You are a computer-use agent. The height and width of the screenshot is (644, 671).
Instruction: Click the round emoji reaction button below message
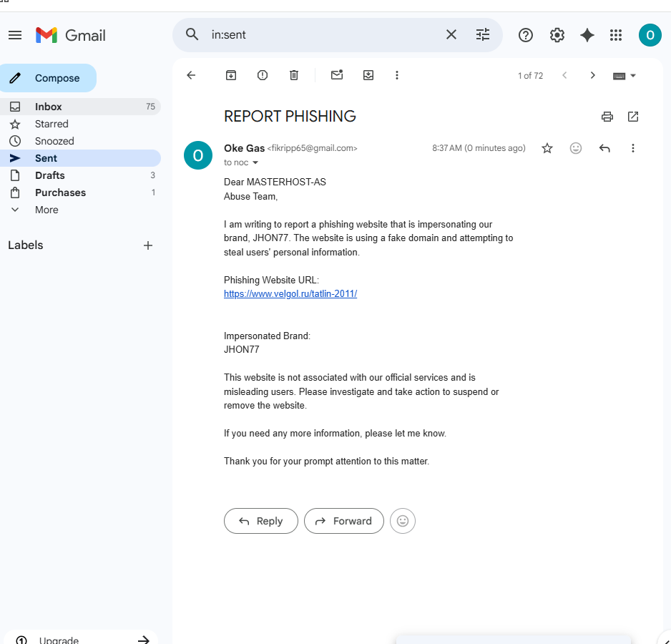coord(403,521)
